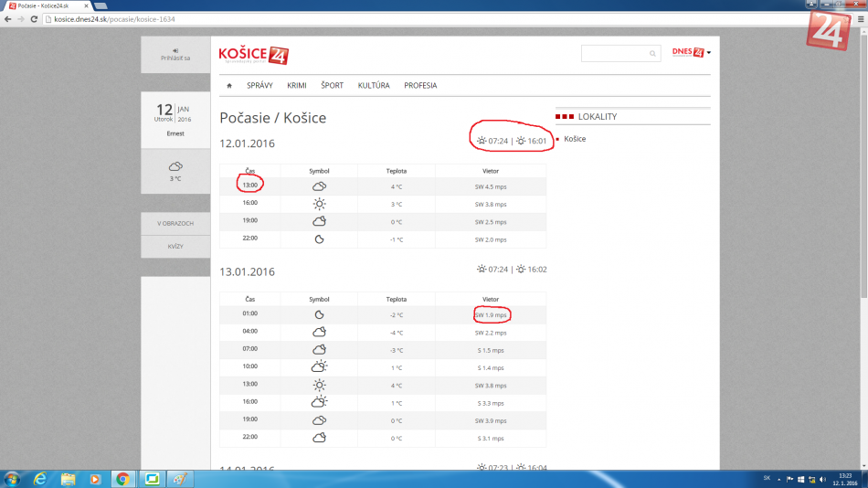Open Windows Explorer folder in taskbar
The height and width of the screenshot is (488, 868).
pyautogui.click(x=68, y=479)
